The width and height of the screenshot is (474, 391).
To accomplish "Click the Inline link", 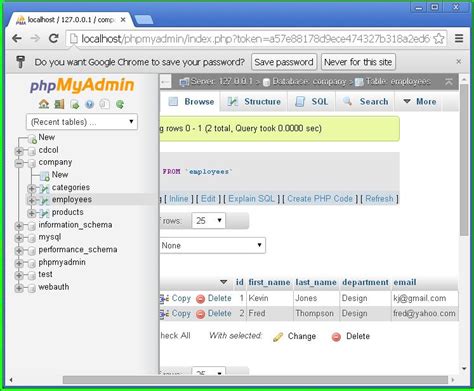I will point(179,199).
